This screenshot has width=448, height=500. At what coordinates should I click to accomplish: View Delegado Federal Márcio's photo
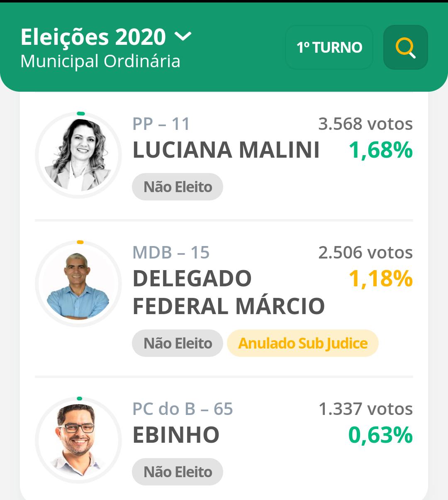click(x=78, y=284)
